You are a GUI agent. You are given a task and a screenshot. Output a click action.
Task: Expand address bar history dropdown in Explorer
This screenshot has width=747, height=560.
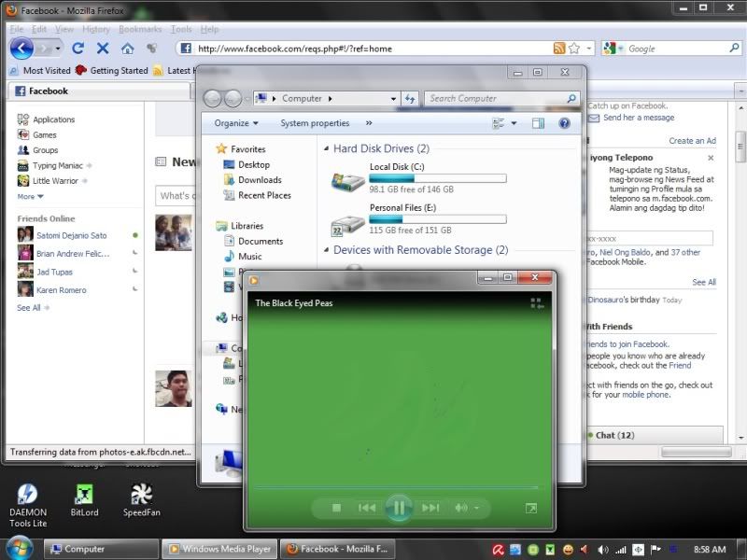[393, 99]
